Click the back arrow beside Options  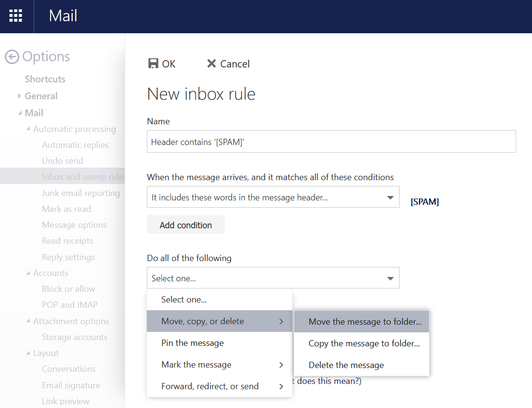(x=12, y=57)
